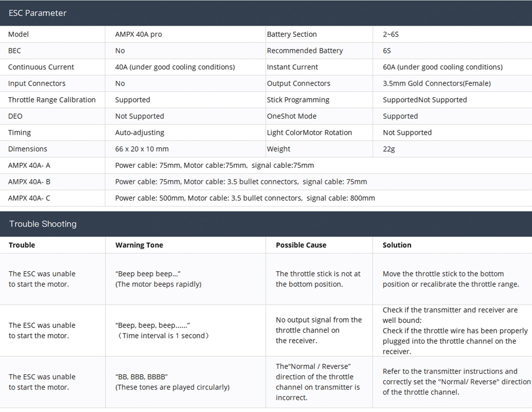Click the Trouble Shooting section header
The image size is (532, 412).
[43, 224]
